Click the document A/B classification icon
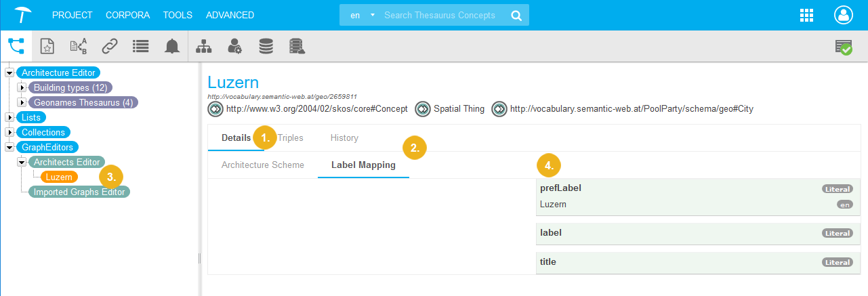Screen dimensions: 868x296 click(79, 46)
